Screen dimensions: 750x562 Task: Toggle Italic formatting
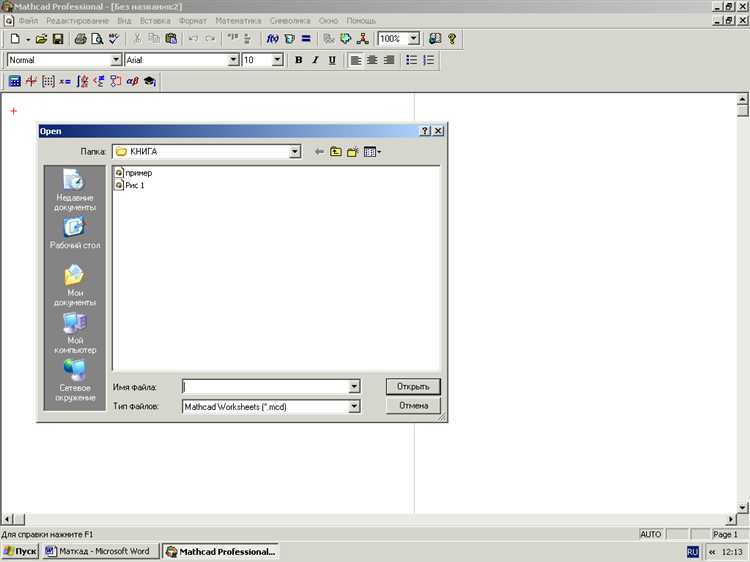coord(315,60)
